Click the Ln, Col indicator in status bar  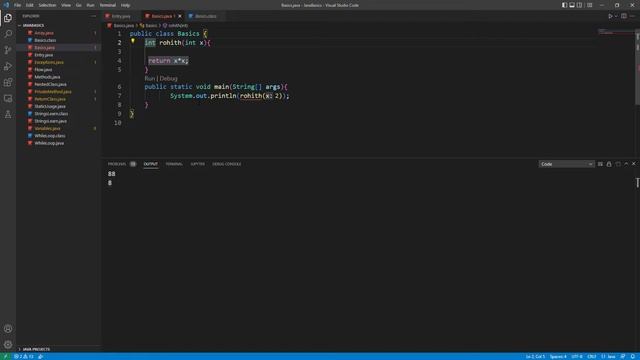[x=535, y=356]
